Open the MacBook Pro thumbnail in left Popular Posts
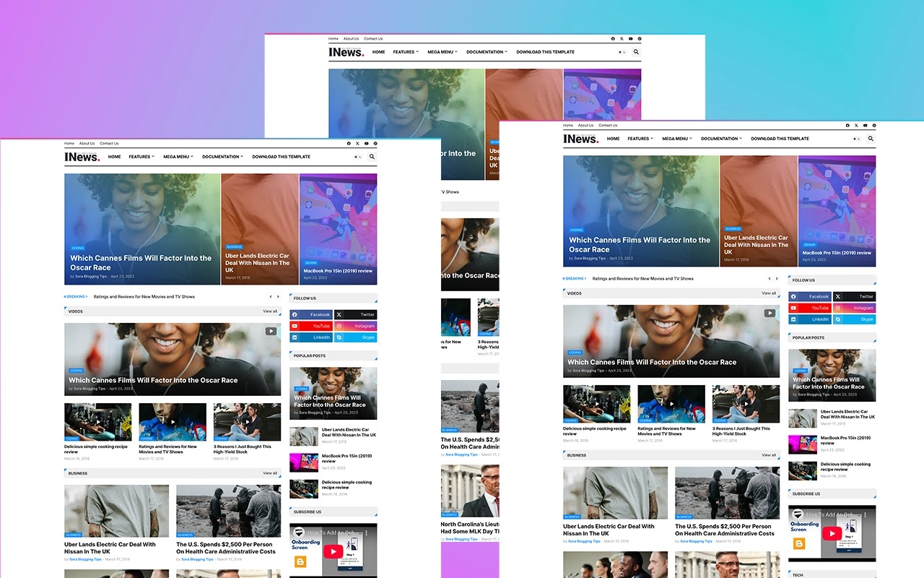The height and width of the screenshot is (578, 924). click(304, 462)
